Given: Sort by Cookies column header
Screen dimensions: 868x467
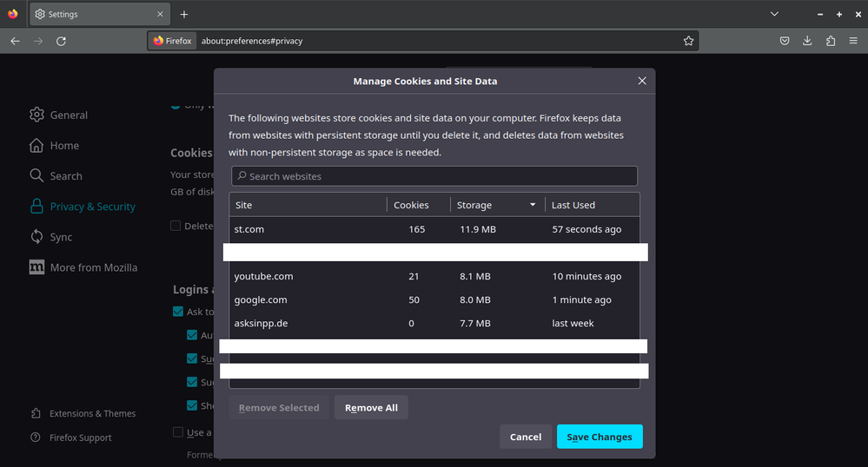Looking at the screenshot, I should click(419, 205).
